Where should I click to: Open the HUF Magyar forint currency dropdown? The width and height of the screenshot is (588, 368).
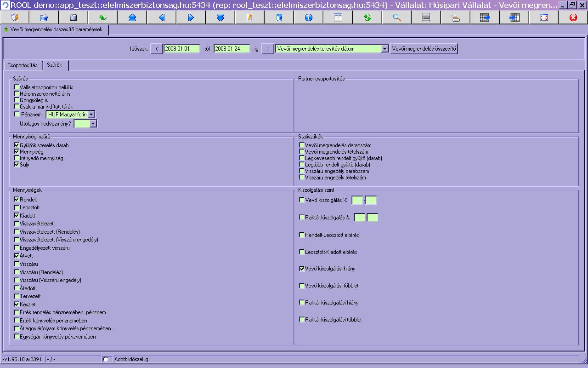click(91, 115)
